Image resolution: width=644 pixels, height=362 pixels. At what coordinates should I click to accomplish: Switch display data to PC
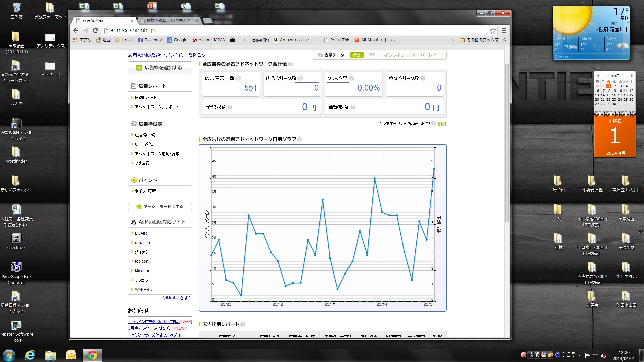(372, 55)
